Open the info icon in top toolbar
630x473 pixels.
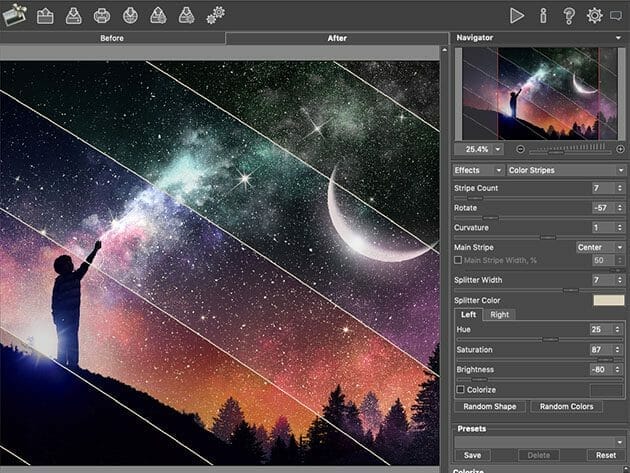543,15
